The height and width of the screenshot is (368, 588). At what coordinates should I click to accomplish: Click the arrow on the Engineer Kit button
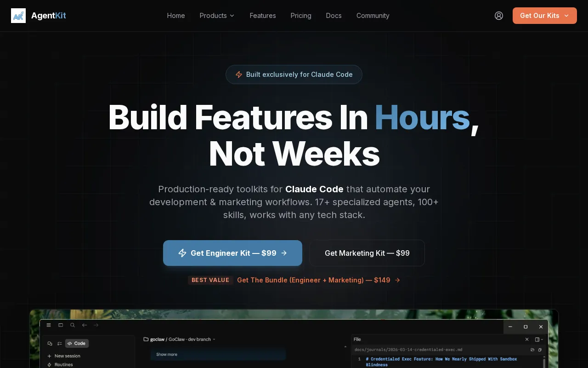(284, 253)
